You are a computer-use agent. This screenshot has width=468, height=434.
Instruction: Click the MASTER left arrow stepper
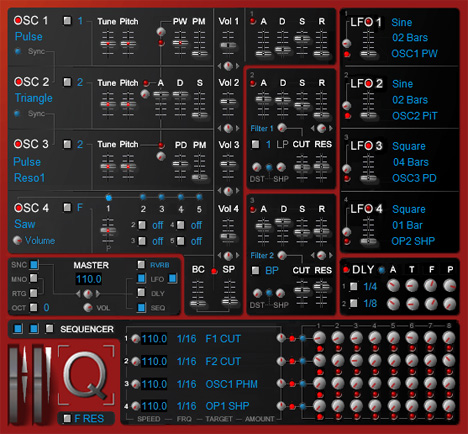pyautogui.click(x=78, y=294)
